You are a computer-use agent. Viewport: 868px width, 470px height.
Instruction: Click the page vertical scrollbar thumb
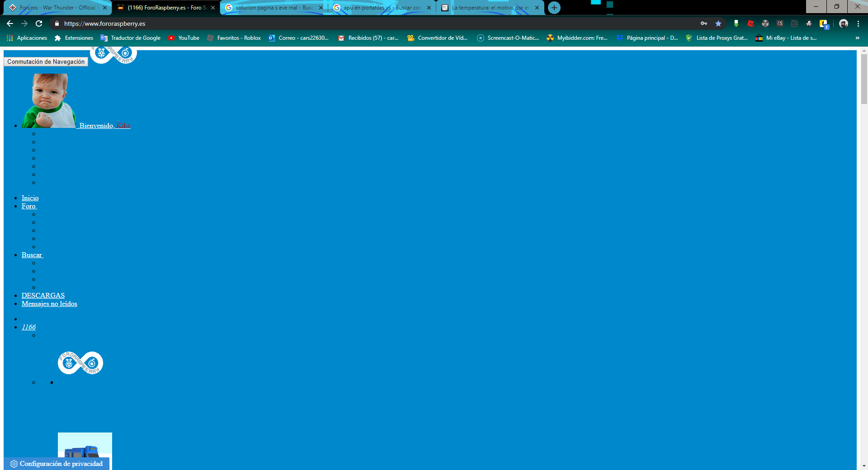pos(864,79)
